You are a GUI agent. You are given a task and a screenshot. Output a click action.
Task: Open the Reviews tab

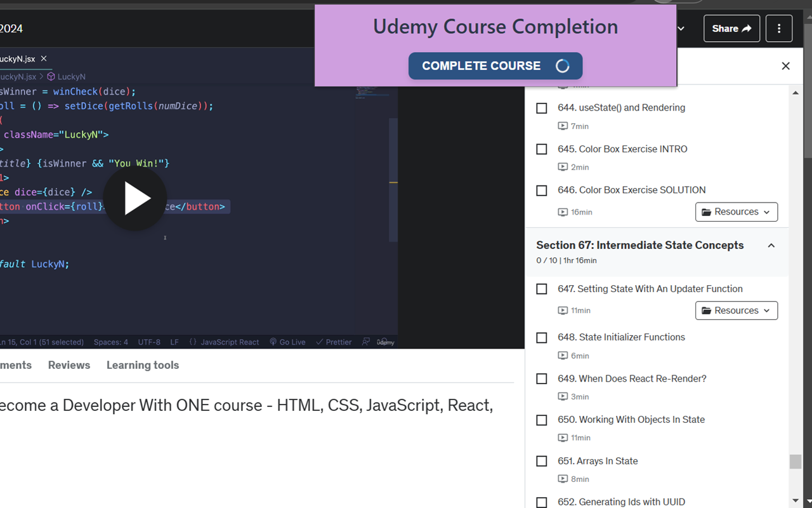point(69,365)
